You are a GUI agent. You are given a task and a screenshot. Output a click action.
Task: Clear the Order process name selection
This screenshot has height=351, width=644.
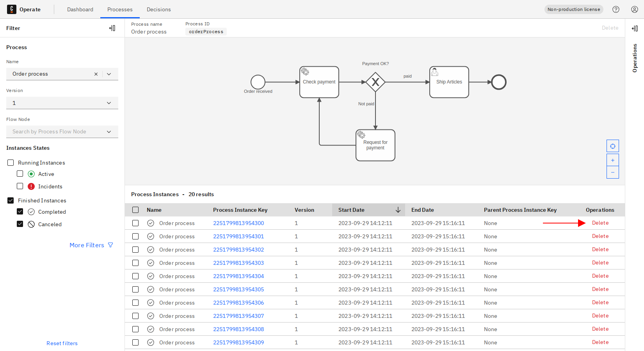click(x=96, y=74)
